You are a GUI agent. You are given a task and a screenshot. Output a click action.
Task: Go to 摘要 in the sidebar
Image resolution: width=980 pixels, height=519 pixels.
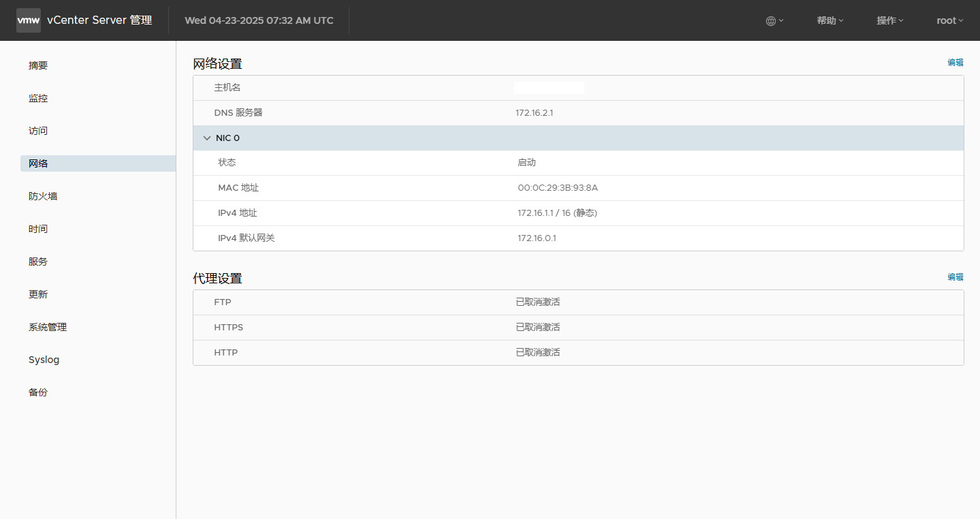38,65
